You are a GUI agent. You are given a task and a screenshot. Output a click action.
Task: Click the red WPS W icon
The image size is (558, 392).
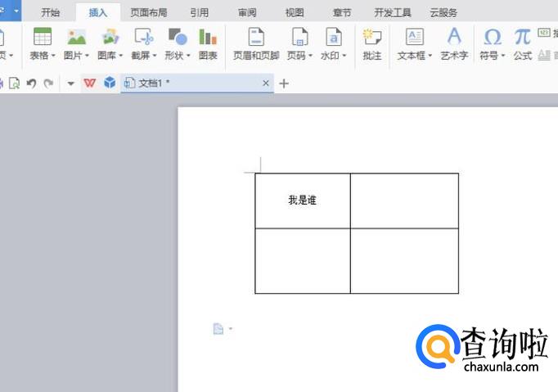click(x=89, y=83)
